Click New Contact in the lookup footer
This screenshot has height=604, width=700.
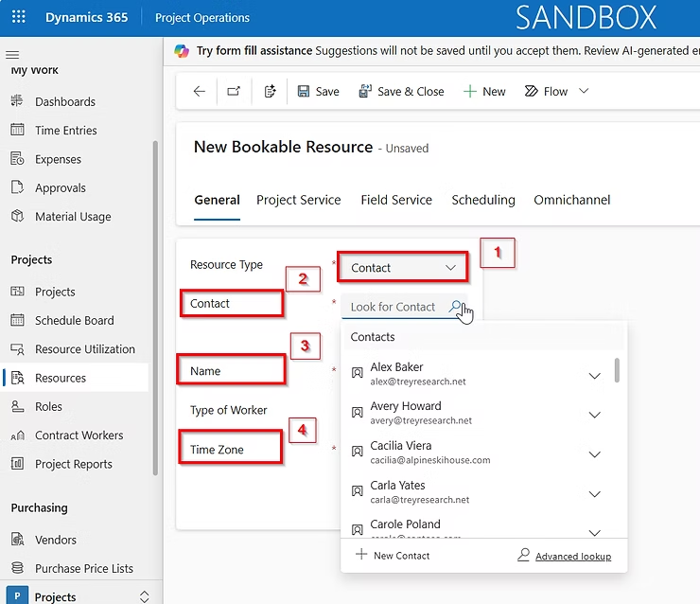[393, 556]
